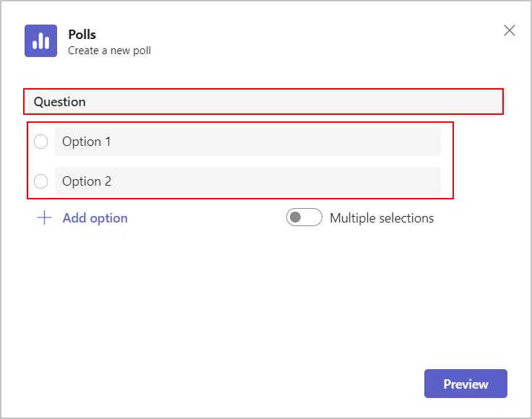Open the poll Preview button
This screenshot has height=419, width=532.
click(465, 384)
